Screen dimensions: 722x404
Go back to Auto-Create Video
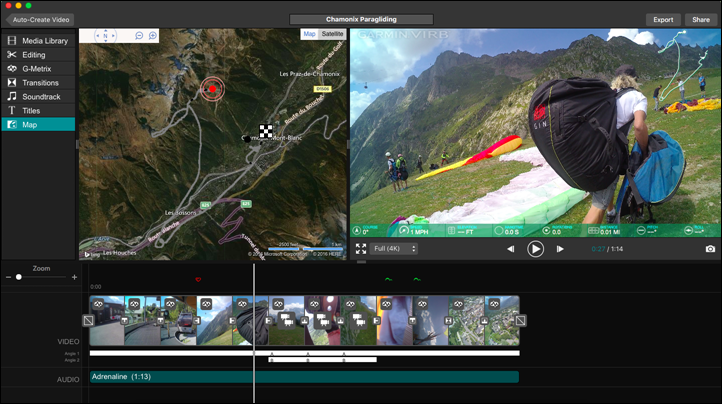coord(38,19)
